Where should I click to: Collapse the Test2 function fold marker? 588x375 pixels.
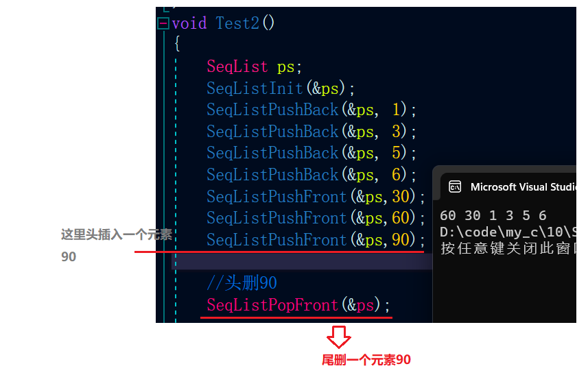[x=163, y=23]
